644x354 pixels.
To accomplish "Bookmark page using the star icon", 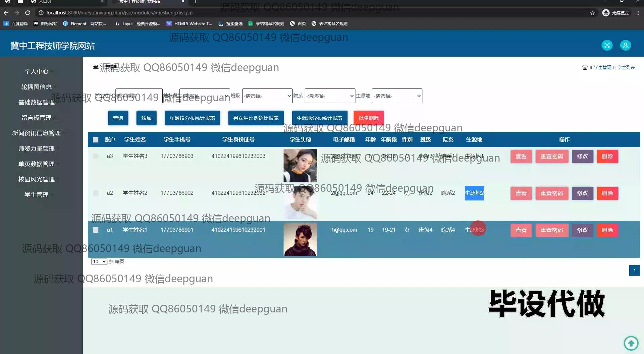I will 592,13.
